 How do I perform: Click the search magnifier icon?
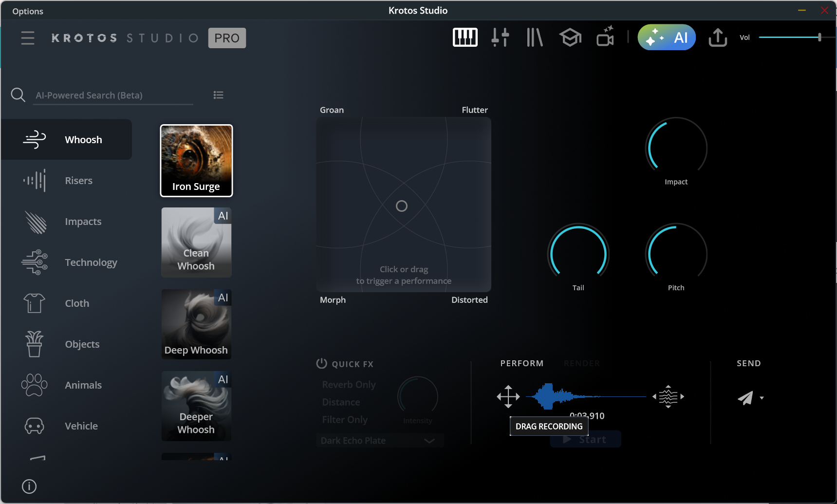(18, 94)
